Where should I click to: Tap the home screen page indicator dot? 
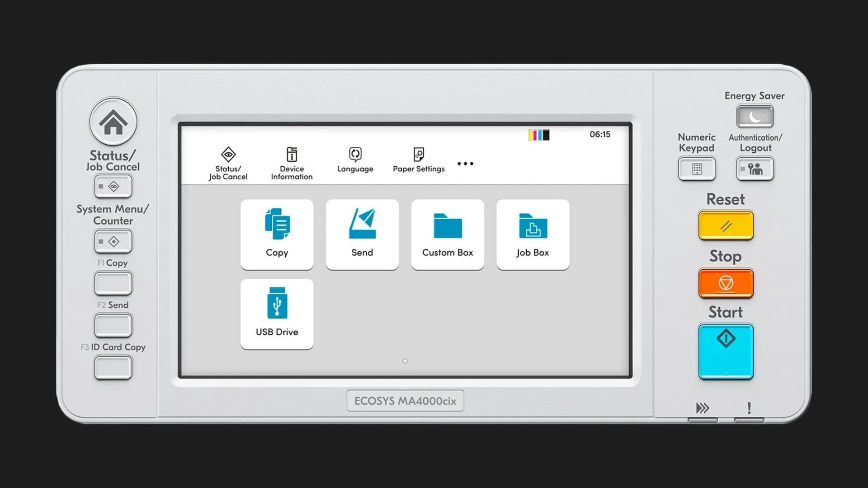point(405,361)
